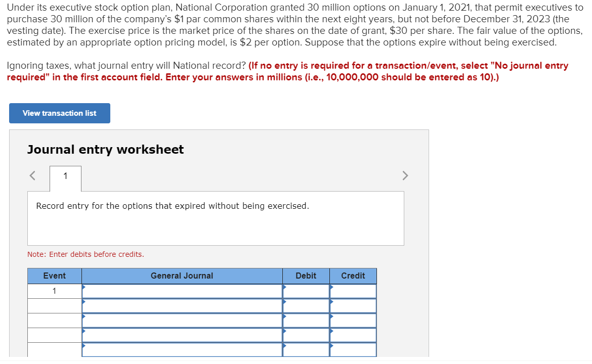Click the event number 1 cell
Screen dimensions: 592x364
[x=54, y=291]
